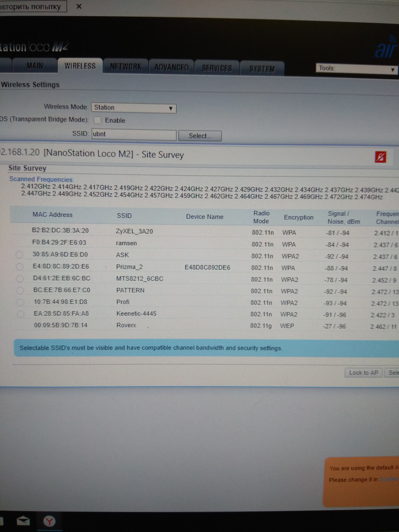
Task: Open the Wireless Mode dropdown
Action: point(134,108)
